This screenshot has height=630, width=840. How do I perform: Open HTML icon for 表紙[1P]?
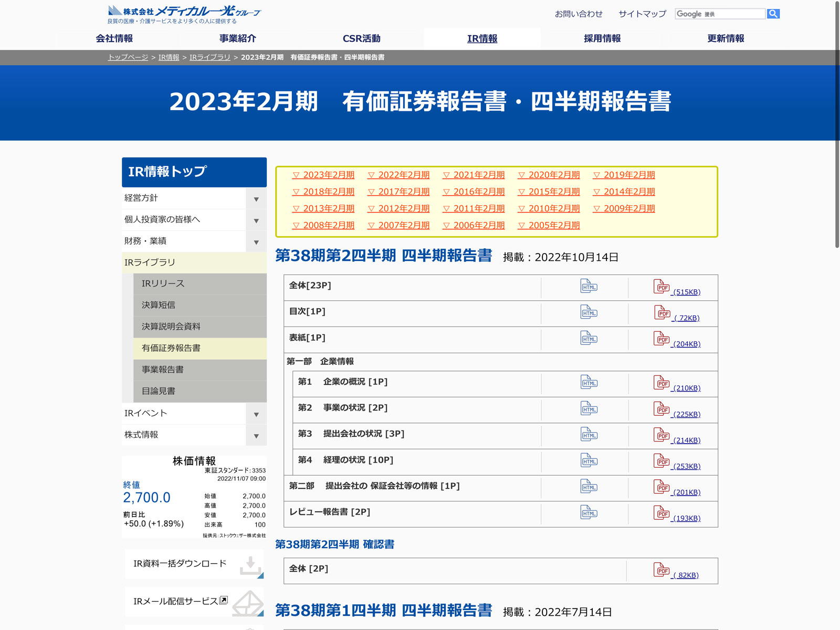(589, 338)
